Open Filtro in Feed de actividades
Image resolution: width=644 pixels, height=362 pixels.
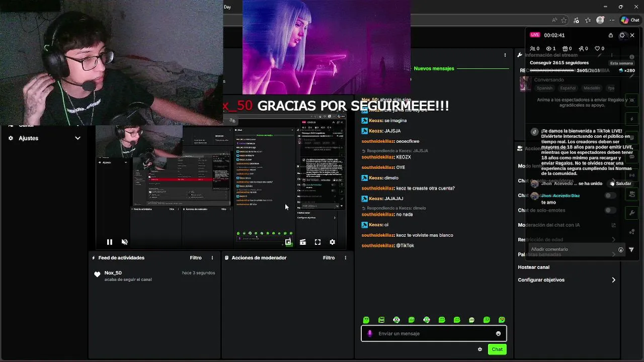tap(196, 257)
